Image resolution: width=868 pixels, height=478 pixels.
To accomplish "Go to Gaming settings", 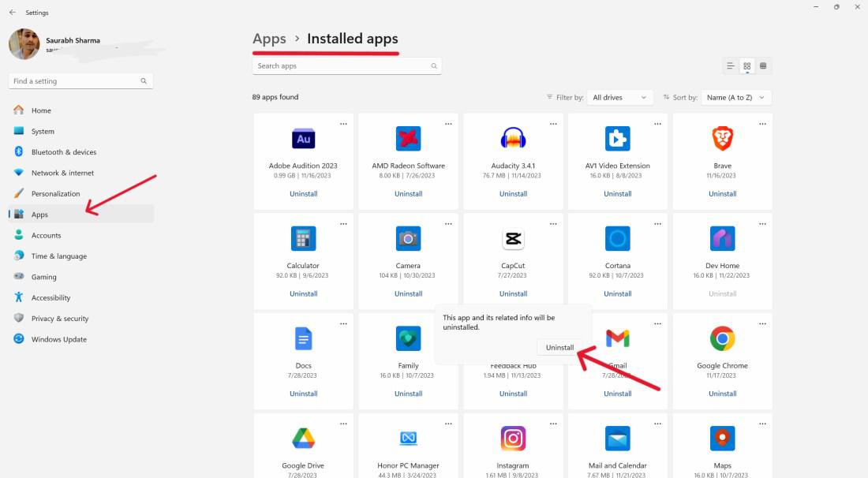I will 80,277.
